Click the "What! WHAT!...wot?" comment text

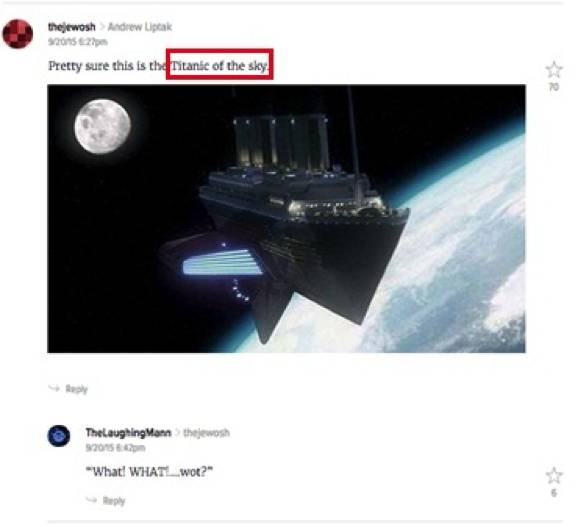[149, 471]
